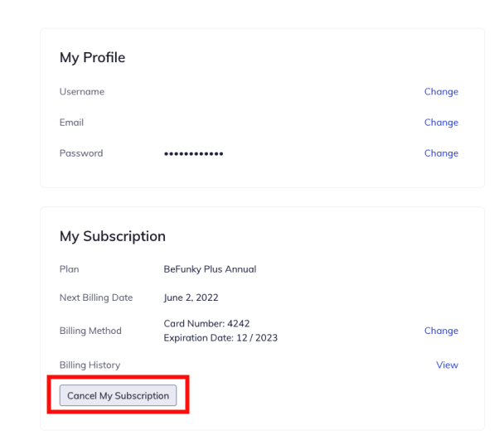The image size is (504, 440).
Task: Select the Email label
Action: click(x=71, y=123)
